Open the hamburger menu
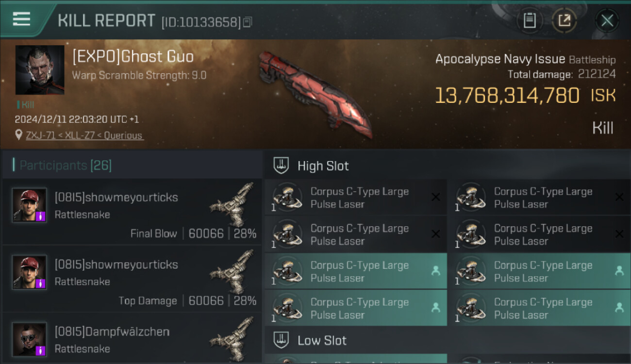 tap(21, 19)
